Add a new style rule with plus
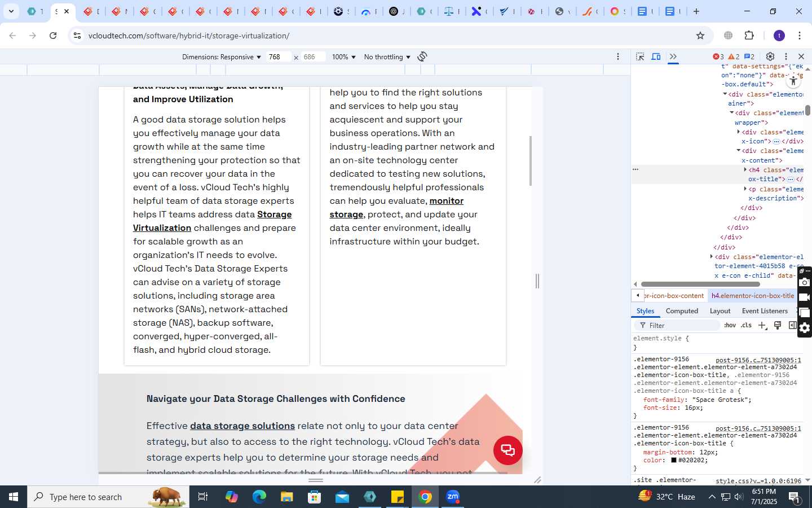 coord(762,325)
